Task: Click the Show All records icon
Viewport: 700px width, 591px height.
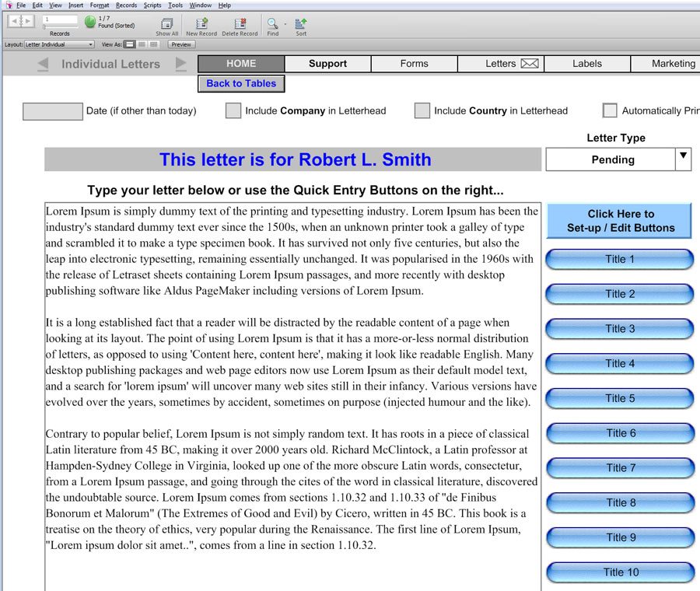Action: (167, 23)
